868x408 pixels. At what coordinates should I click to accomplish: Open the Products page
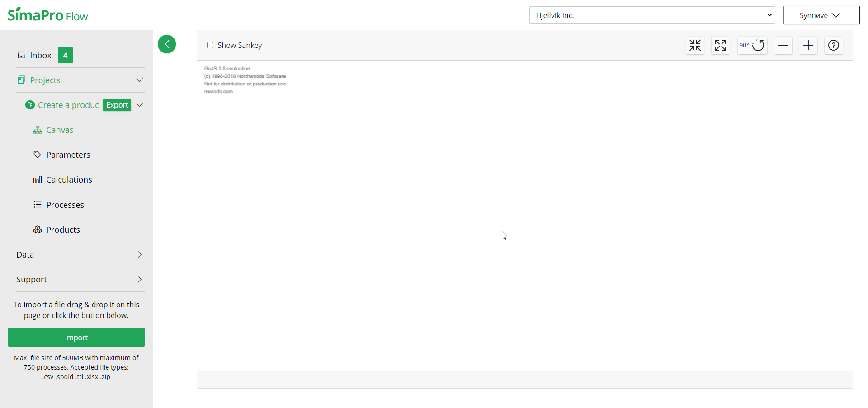[63, 230]
